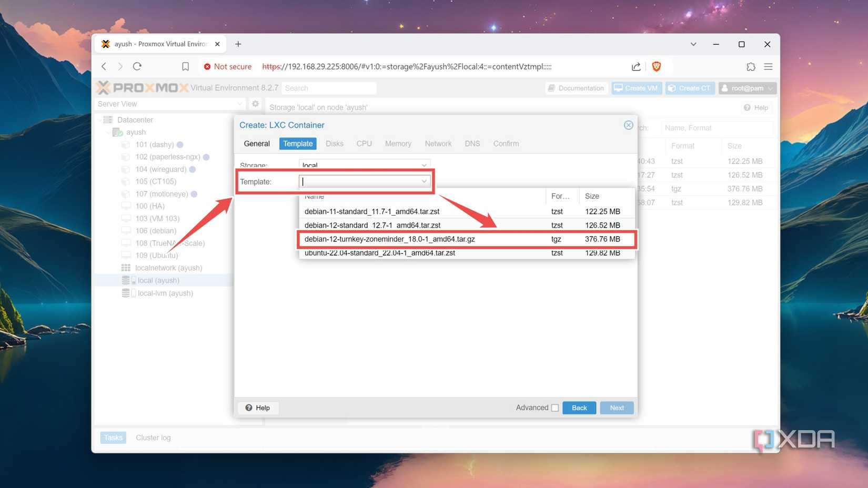Open the browser extensions puzzle icon
This screenshot has width=868, height=488.
751,67
